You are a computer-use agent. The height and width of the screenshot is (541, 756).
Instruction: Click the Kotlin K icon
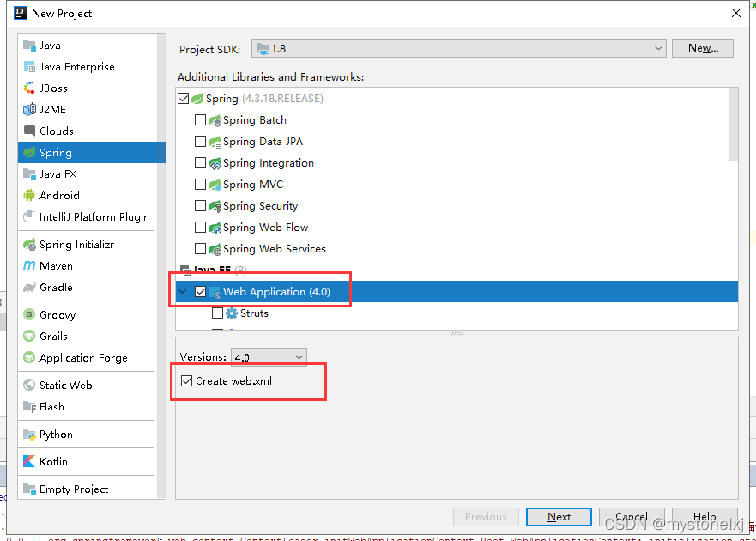coord(29,461)
